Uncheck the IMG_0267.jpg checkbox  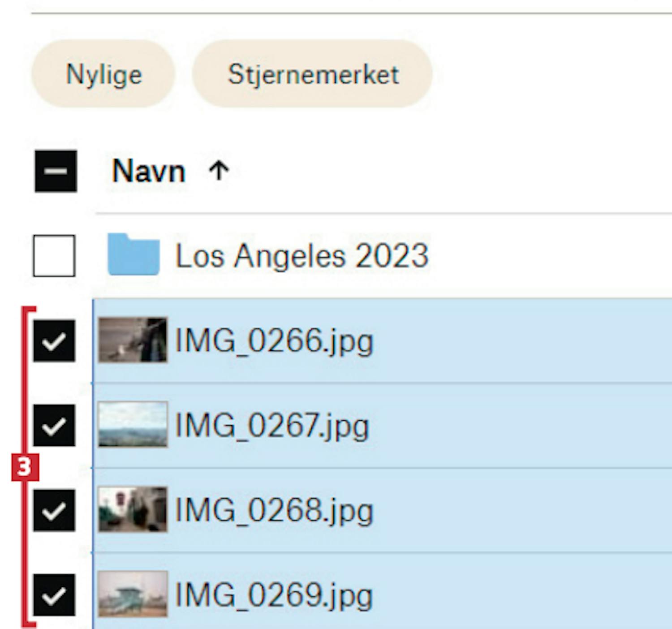[x=54, y=425]
